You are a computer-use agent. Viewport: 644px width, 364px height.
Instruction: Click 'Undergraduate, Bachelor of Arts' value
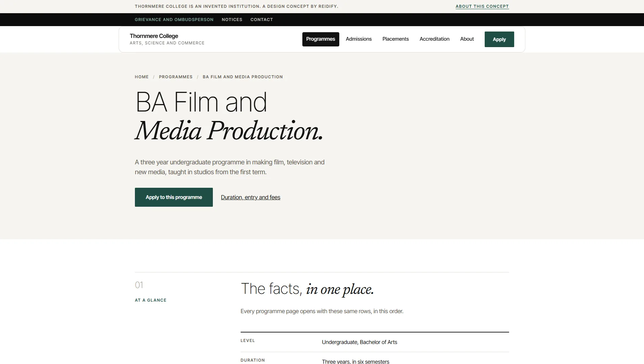click(x=360, y=342)
